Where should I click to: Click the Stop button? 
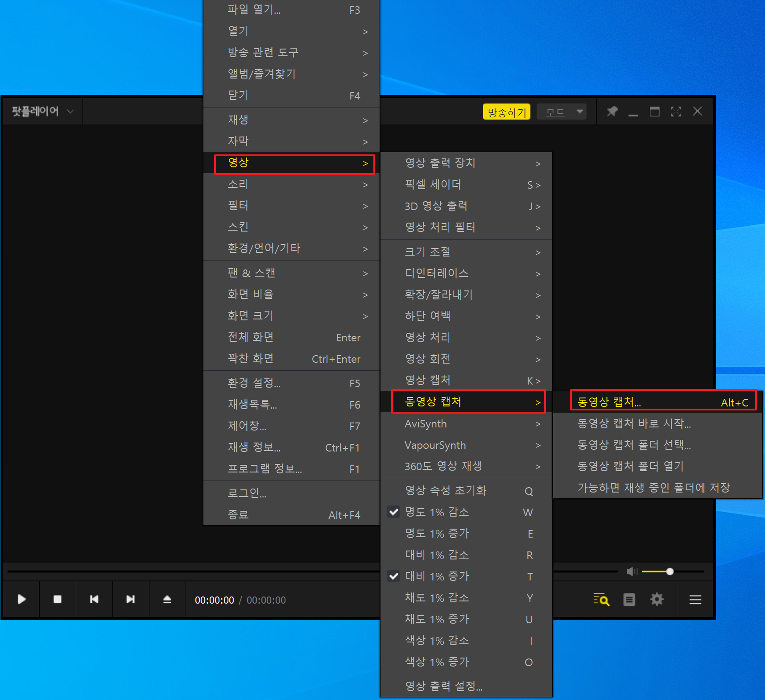pos(58,599)
